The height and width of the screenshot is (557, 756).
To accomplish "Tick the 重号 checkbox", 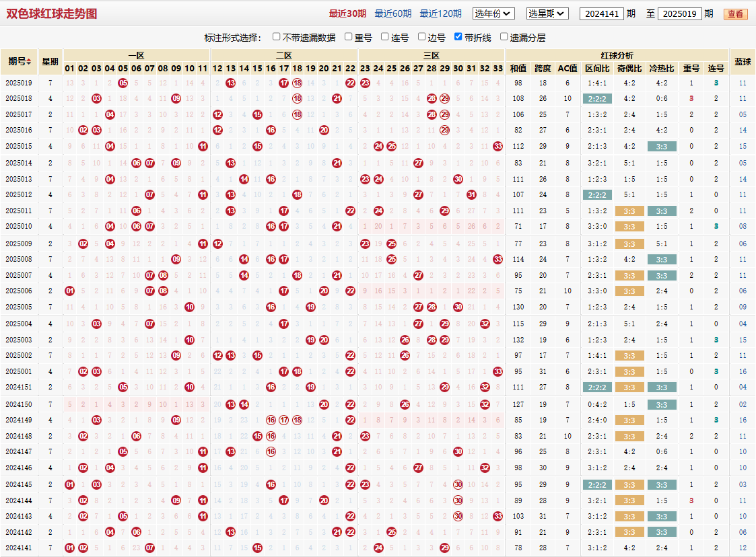I will click(349, 36).
